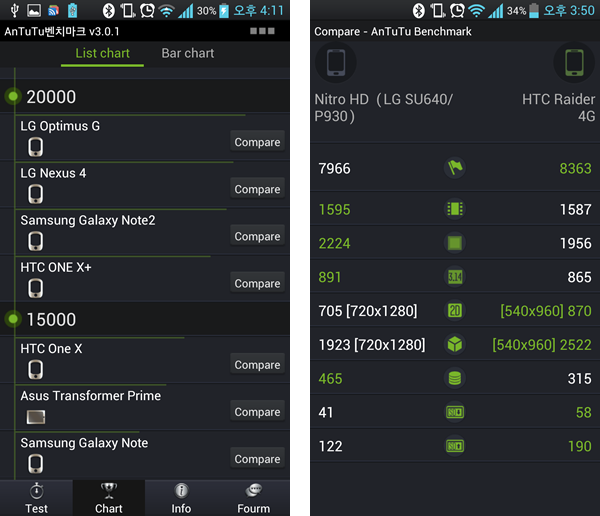Tap the SD card read icon beside 122
The height and width of the screenshot is (516, 600).
tap(455, 446)
